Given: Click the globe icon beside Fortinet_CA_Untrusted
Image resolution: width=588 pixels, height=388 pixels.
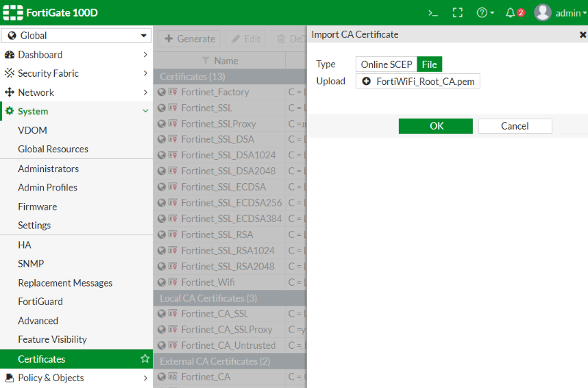Looking at the screenshot, I should pyautogui.click(x=162, y=345).
